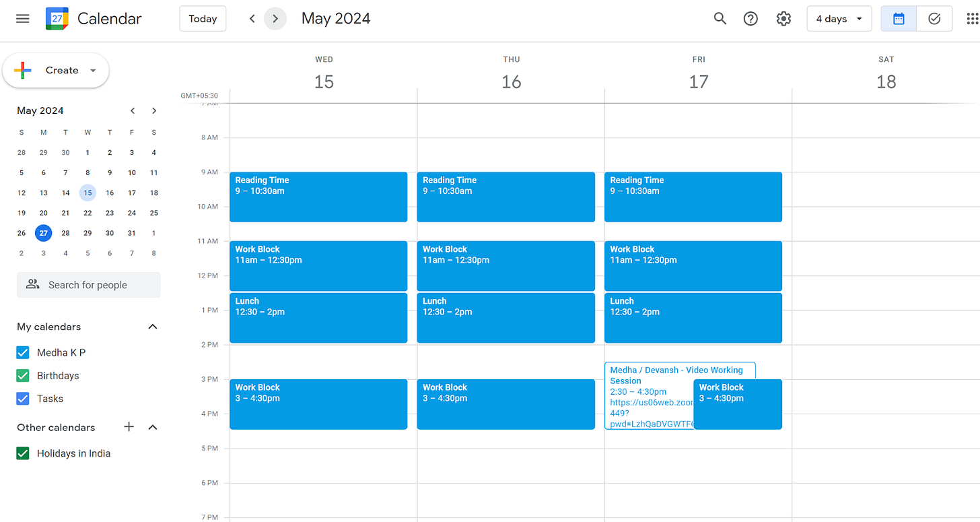This screenshot has width=980, height=522.
Task: Open search with the magnifier icon
Action: pos(720,19)
